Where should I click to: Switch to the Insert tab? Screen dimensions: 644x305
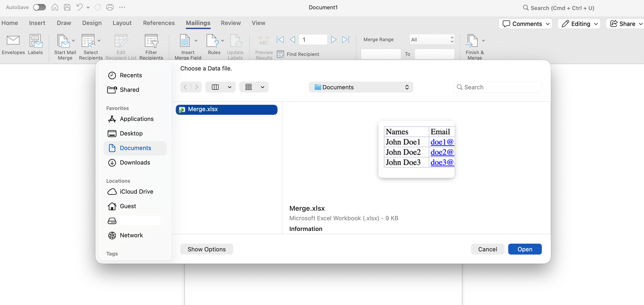pyautogui.click(x=37, y=23)
